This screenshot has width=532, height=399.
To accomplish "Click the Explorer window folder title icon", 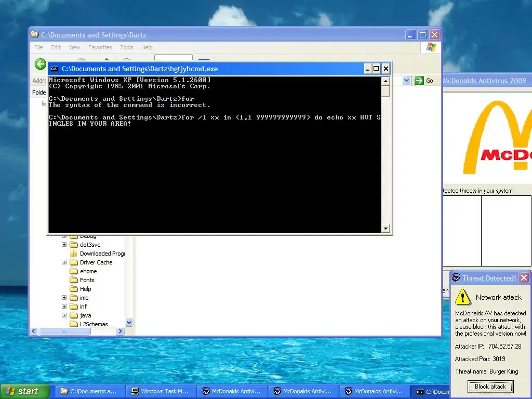I will (35, 35).
